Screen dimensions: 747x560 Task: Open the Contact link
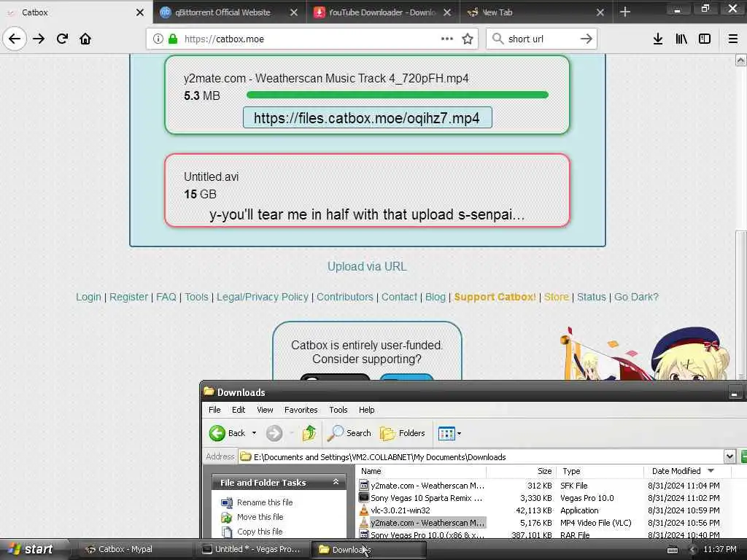pyautogui.click(x=399, y=297)
